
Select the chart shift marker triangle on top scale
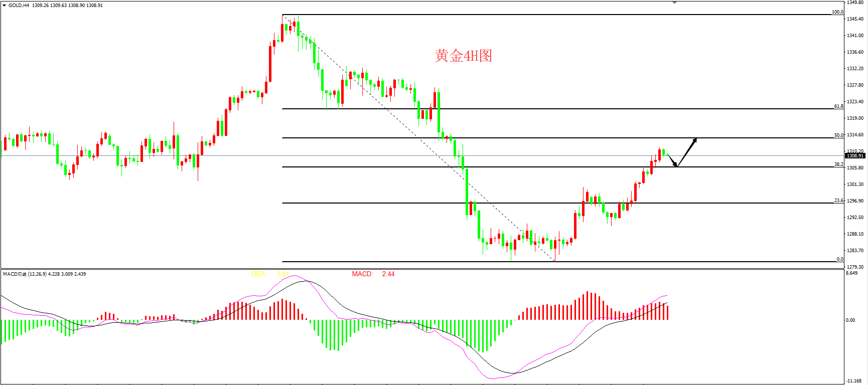675,3
